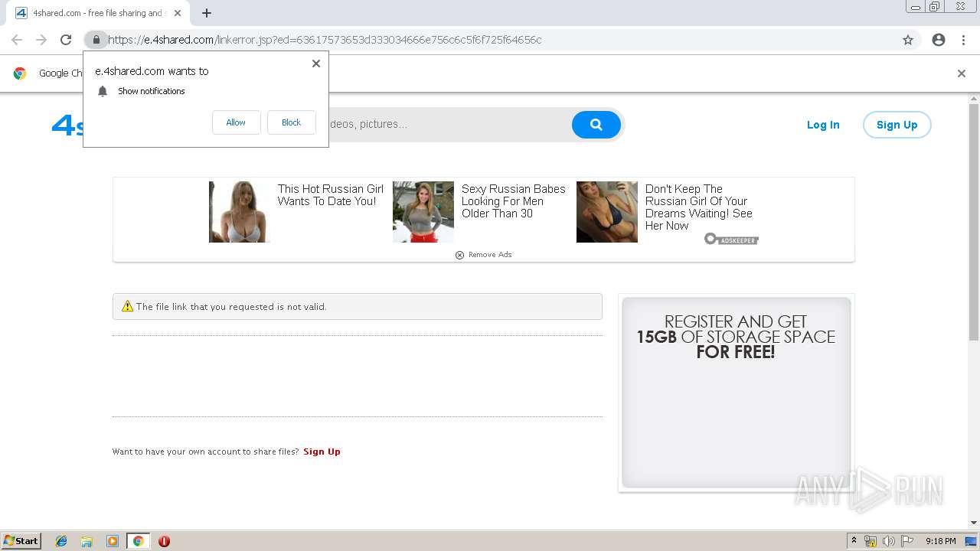980x551 pixels.
Task: Click the Chrome logo in the info bar
Action: [20, 73]
